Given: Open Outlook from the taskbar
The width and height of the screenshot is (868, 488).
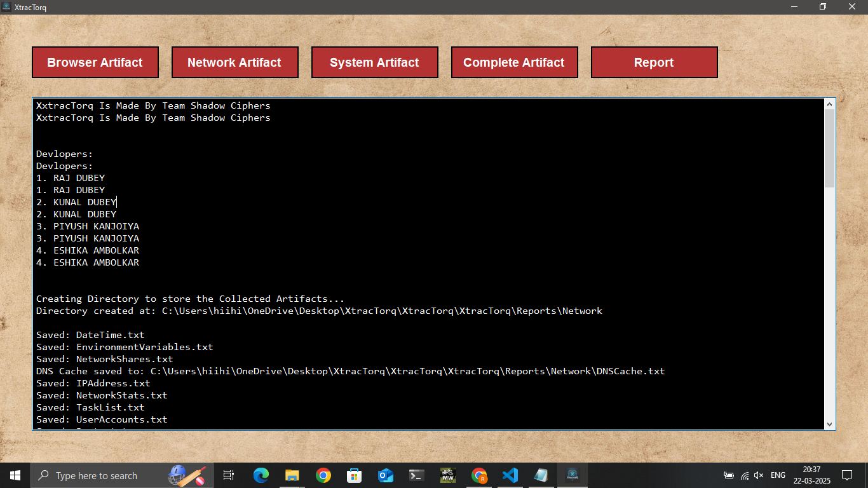Looking at the screenshot, I should 386,475.
